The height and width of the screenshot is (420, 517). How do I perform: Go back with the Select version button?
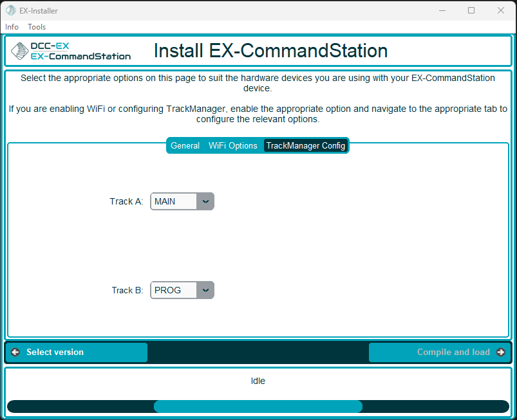coord(77,352)
